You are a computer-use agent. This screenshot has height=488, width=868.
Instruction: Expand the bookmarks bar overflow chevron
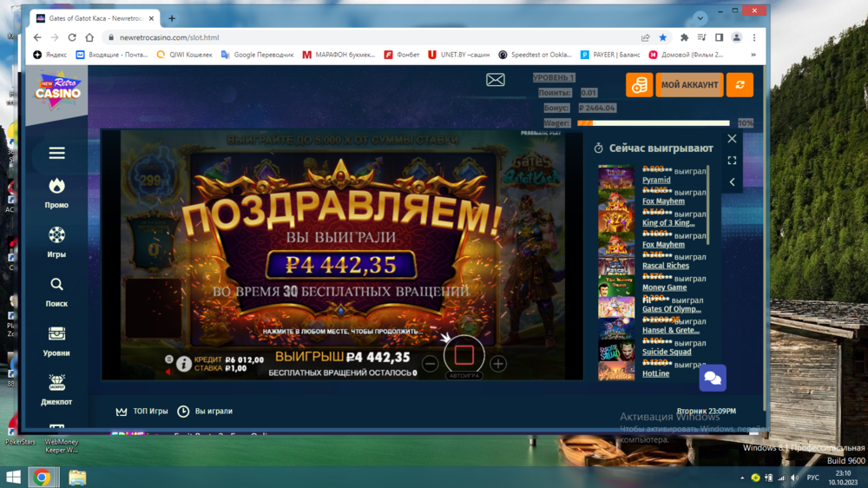[753, 55]
